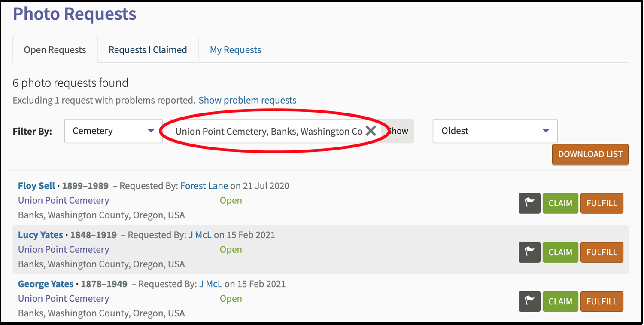
Task: Claim the Floy Sell photo request
Action: 560,203
